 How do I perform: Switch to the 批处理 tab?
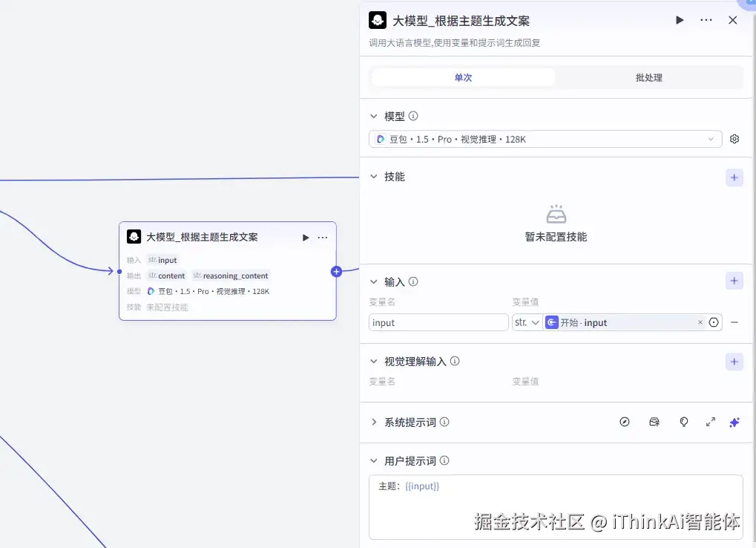point(648,78)
